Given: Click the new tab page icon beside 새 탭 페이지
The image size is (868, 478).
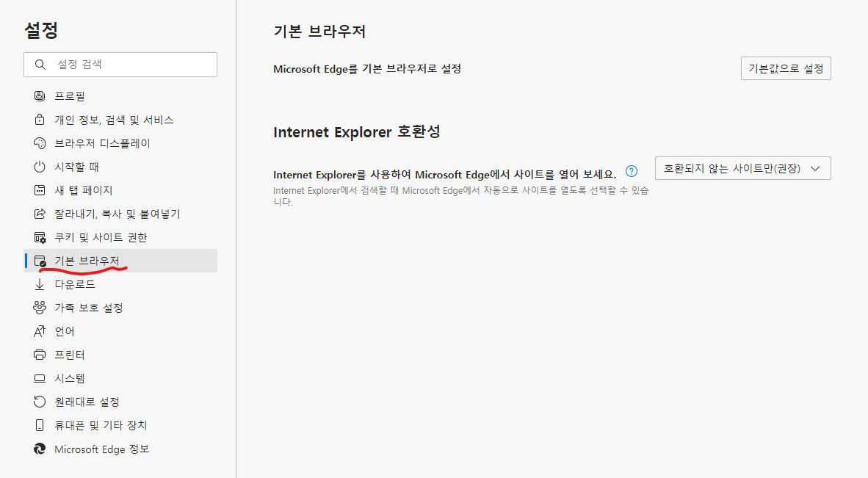Looking at the screenshot, I should click(40, 190).
